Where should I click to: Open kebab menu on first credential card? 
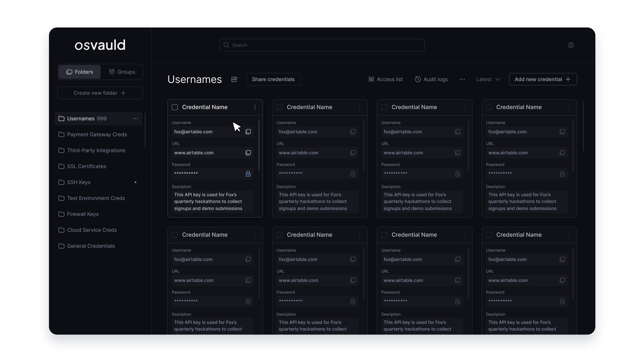click(x=255, y=107)
